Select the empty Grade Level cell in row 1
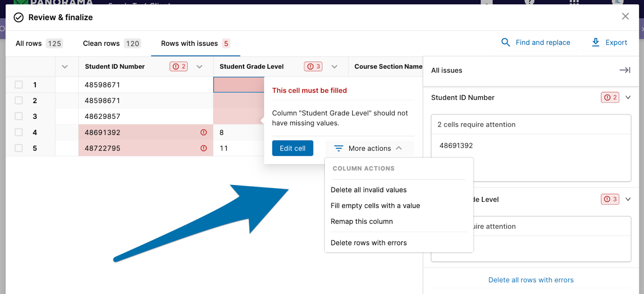Image resolution: width=644 pixels, height=294 pixels. [239, 85]
